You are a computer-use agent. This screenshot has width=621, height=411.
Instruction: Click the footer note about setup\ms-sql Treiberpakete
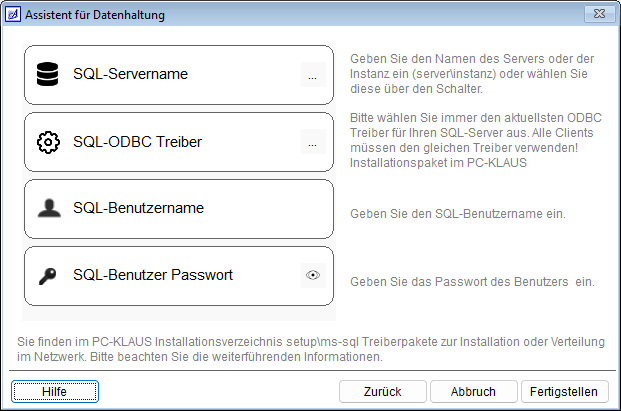pyautogui.click(x=310, y=349)
